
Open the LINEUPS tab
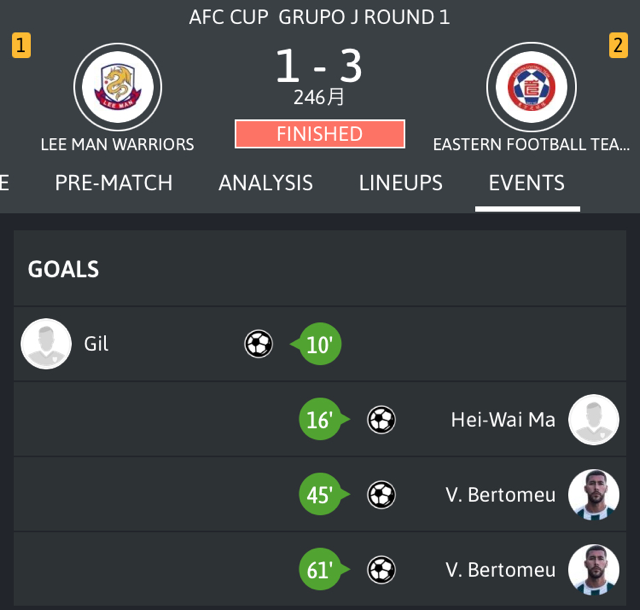click(x=401, y=183)
